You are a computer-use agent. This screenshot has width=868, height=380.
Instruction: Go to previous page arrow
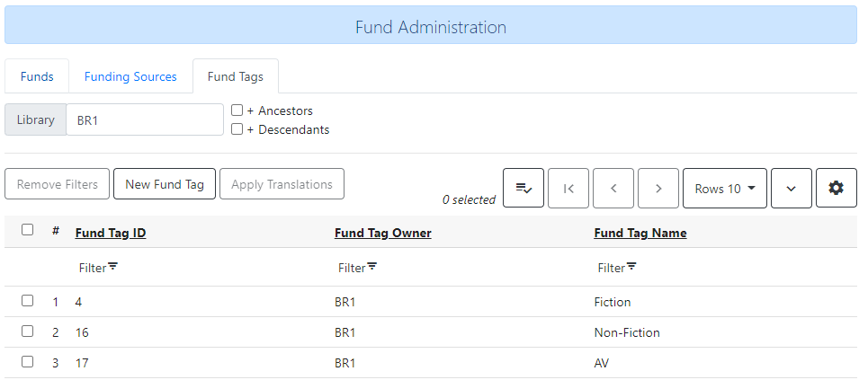point(613,189)
